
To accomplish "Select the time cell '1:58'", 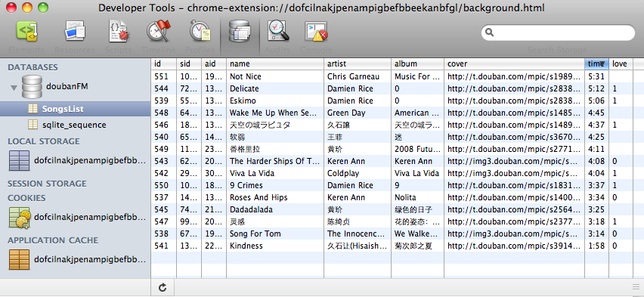I will tap(596, 246).
